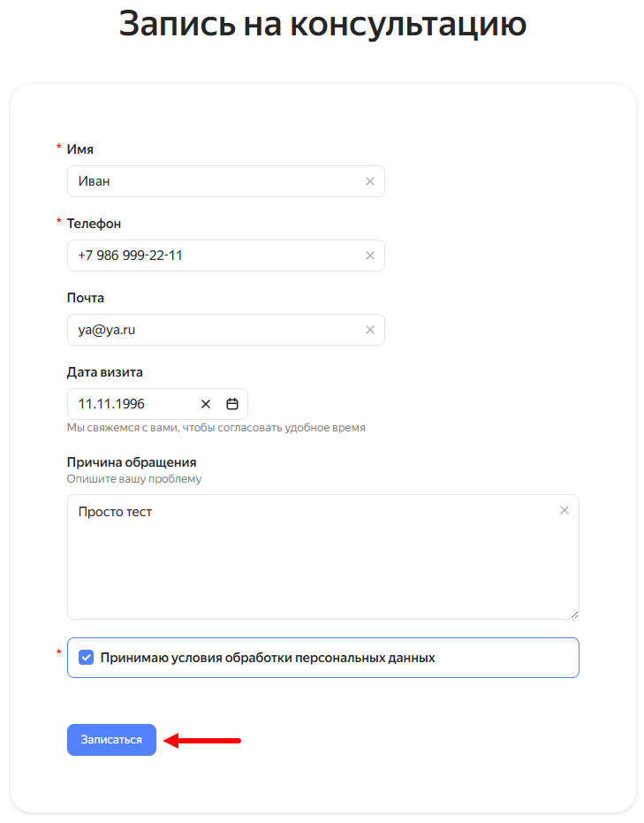
Task: Click the X icon in Почта field
Action: [x=370, y=330]
